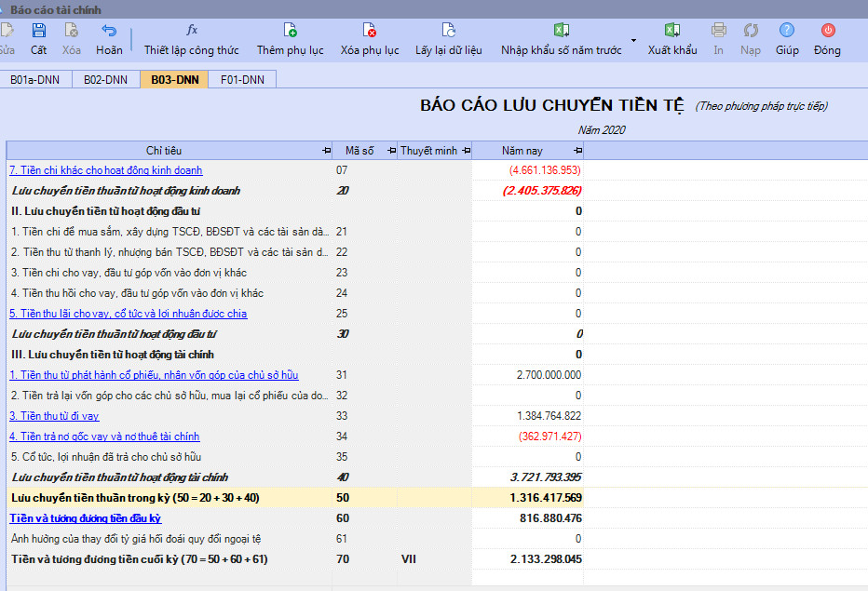Click the In print icon

coord(719,31)
